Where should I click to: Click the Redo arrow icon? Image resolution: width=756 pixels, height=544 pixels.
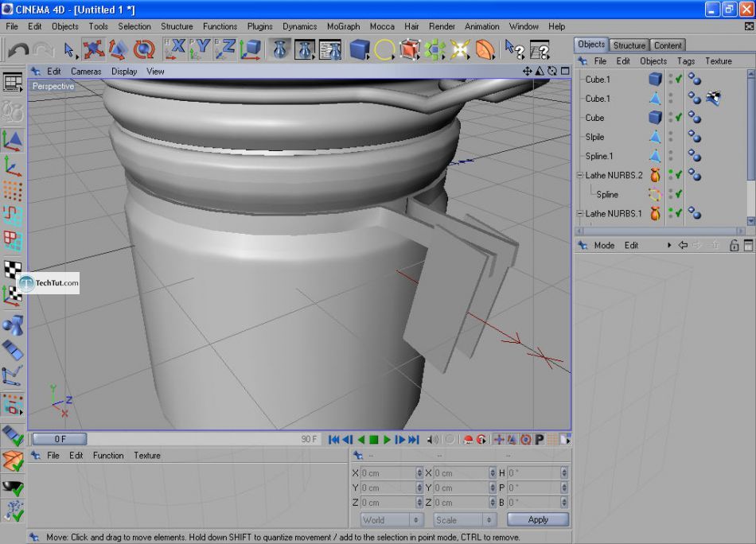[44, 50]
